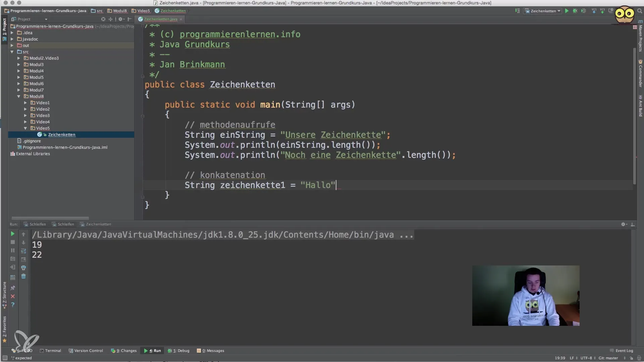Toggle scroll to end in Run console
This screenshot has height=362, width=644.
coord(23,259)
